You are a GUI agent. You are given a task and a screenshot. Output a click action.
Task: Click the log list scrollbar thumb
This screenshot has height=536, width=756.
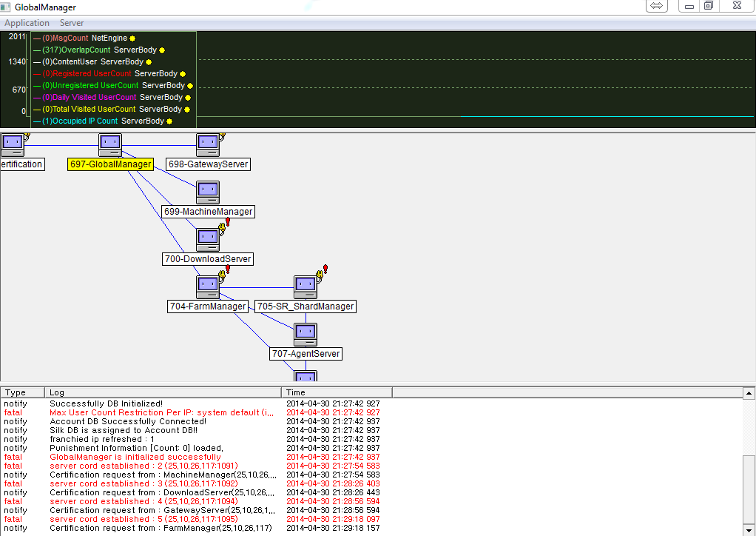coord(749,490)
